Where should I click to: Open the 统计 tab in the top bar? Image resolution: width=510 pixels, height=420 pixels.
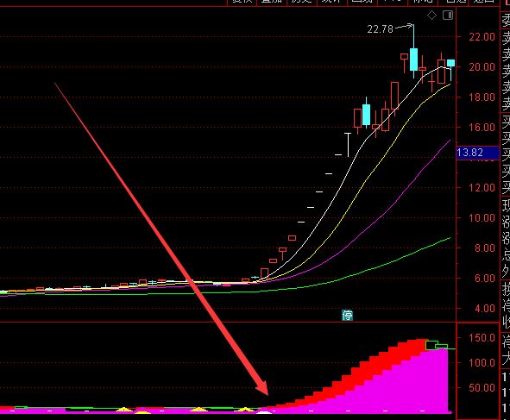(x=332, y=2)
